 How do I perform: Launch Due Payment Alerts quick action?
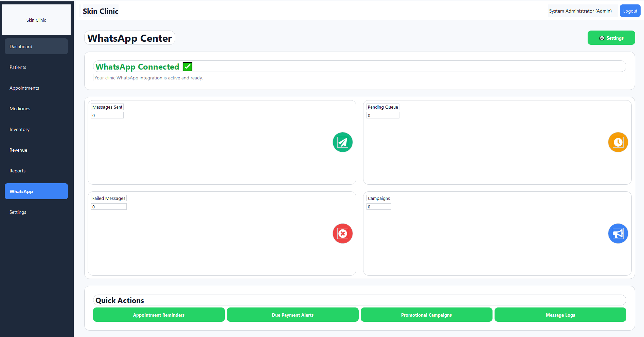point(293,315)
